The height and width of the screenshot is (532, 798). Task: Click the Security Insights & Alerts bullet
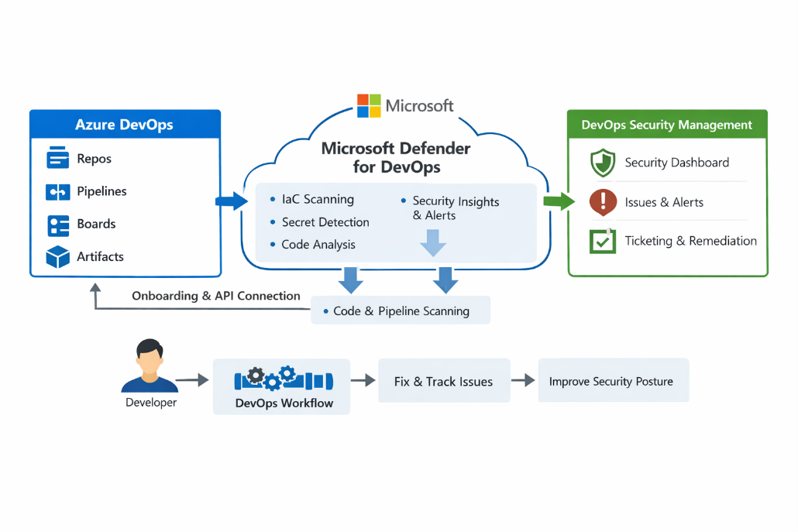(450, 208)
